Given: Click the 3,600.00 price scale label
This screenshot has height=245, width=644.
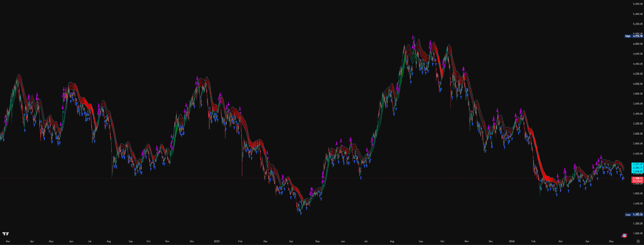Looking at the screenshot, I should pos(638,104).
